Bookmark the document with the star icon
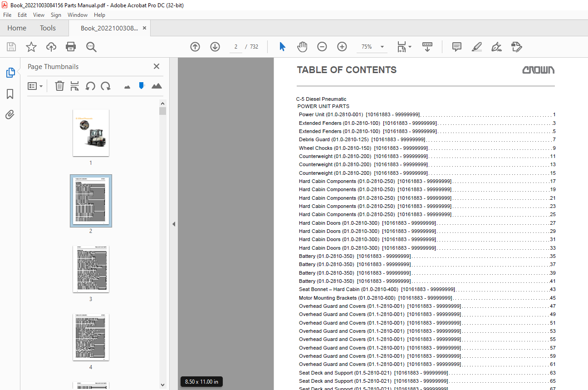This screenshot has height=390, width=588. coord(31,47)
